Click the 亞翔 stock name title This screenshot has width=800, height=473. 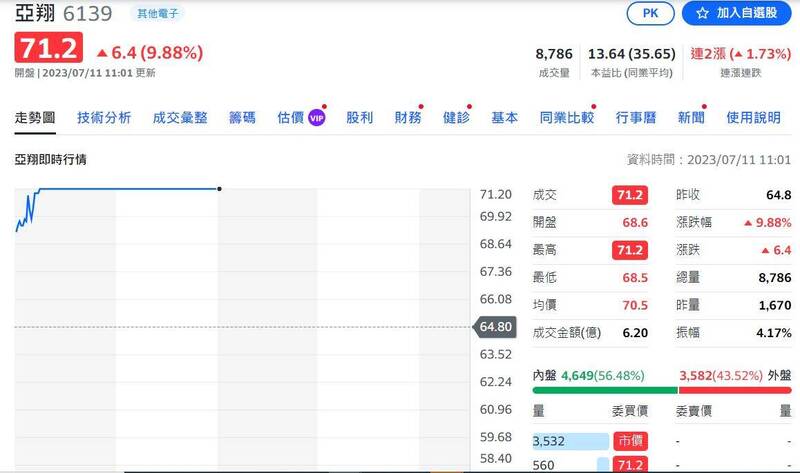tap(35, 13)
